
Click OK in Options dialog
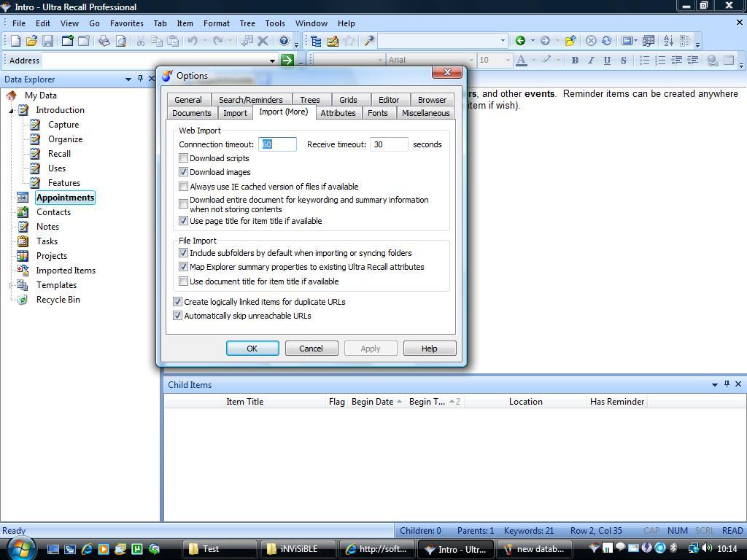click(252, 349)
